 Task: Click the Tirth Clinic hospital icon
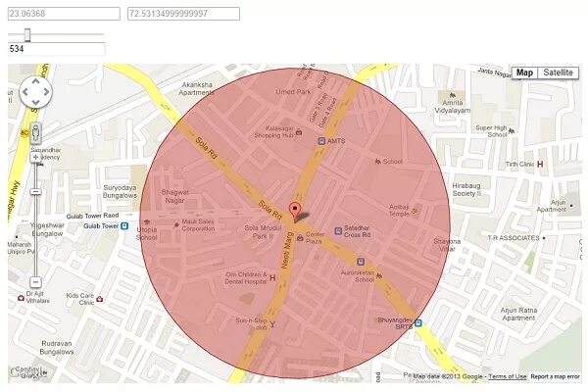[540, 165]
